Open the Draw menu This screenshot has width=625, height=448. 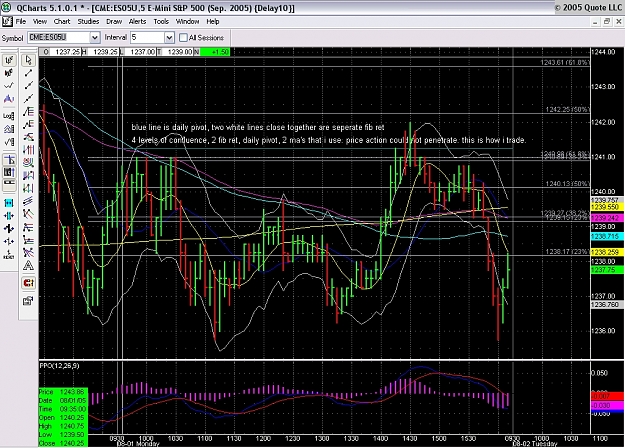coord(114,22)
